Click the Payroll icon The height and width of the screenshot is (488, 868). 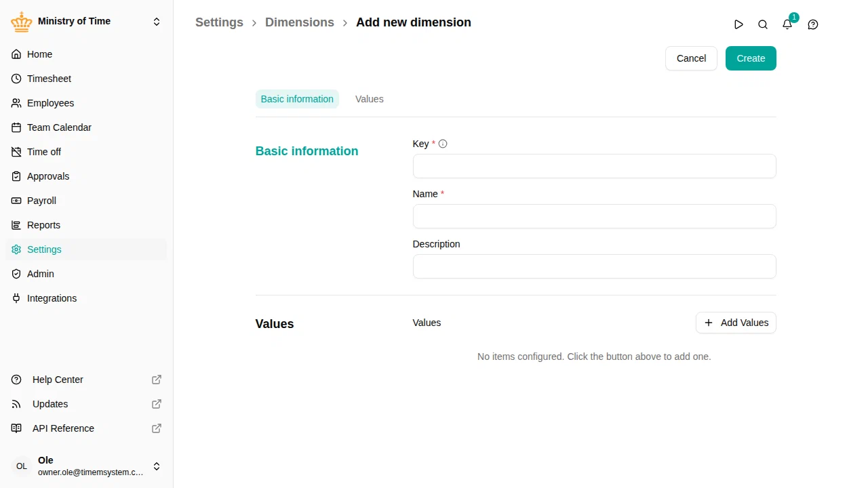click(16, 201)
